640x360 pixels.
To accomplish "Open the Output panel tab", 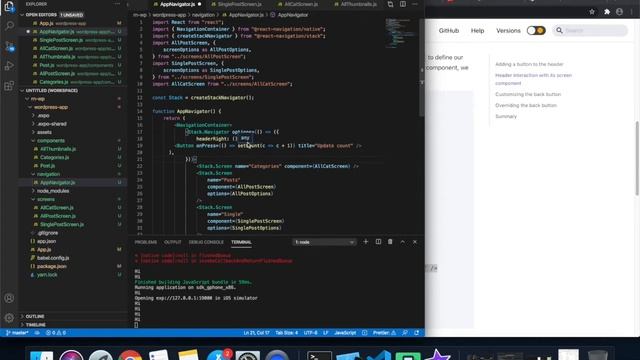I will click(173, 242).
